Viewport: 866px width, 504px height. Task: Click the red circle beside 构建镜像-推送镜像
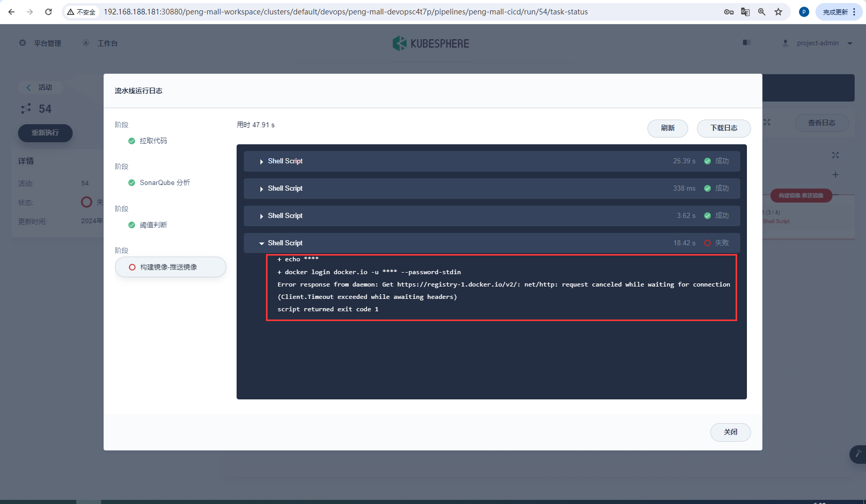click(x=132, y=267)
